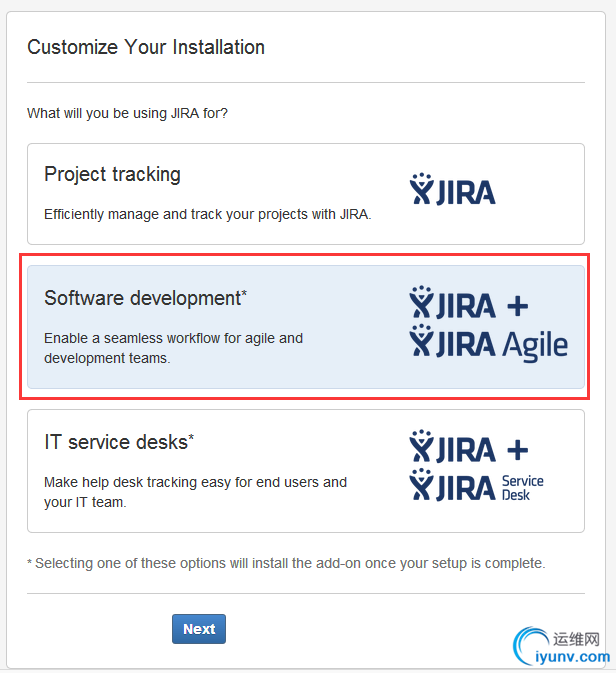Click the add-on installation footnote text
Viewport: 616px width, 673px height.
tap(286, 563)
